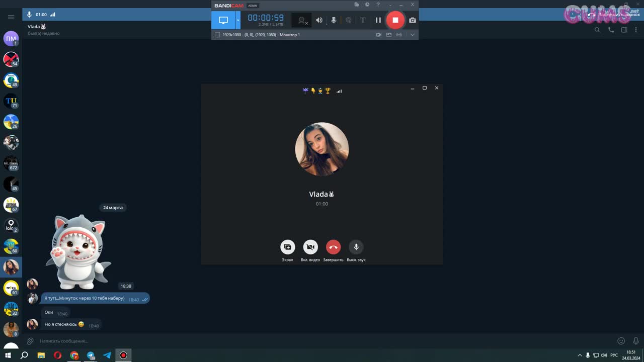Image resolution: width=644 pixels, height=362 pixels.
Task: Toggle the Bandicam webcam overlay
Action: coord(302,20)
